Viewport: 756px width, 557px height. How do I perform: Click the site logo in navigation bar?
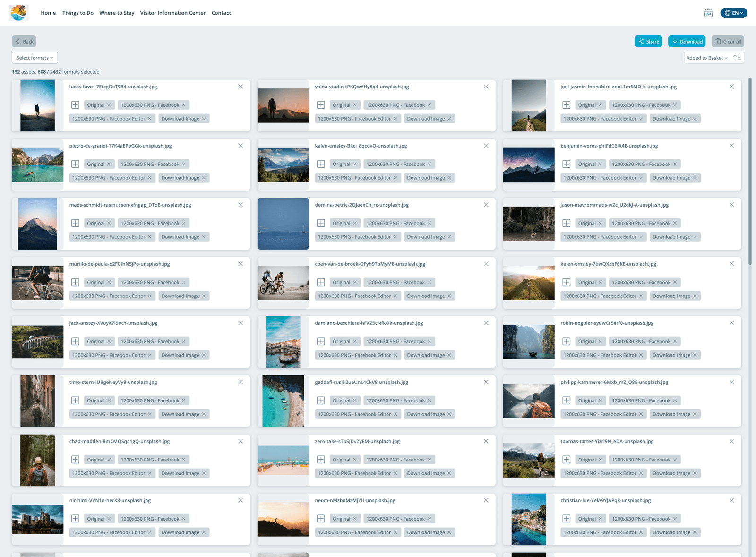tap(18, 13)
